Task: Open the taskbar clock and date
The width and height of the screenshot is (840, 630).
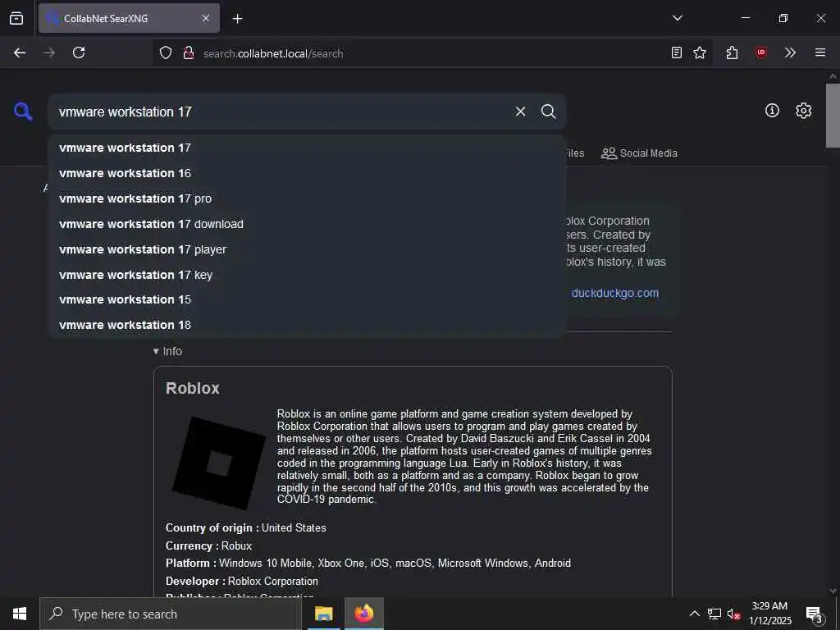Action: [769, 614]
